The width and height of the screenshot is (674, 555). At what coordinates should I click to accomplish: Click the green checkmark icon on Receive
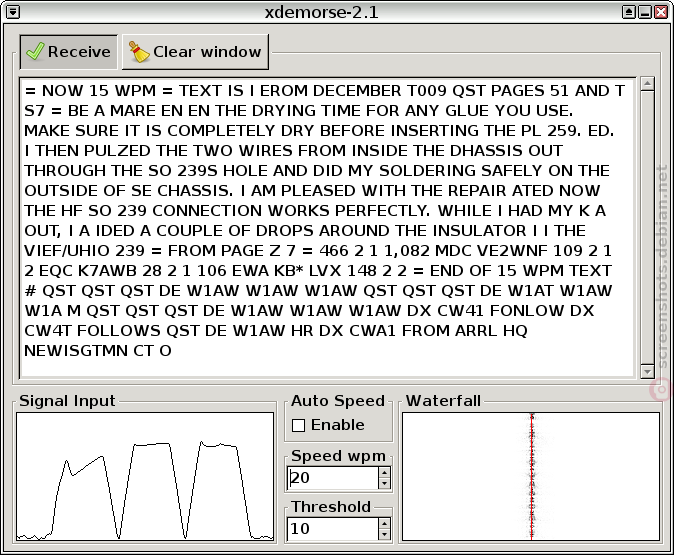click(x=35, y=52)
